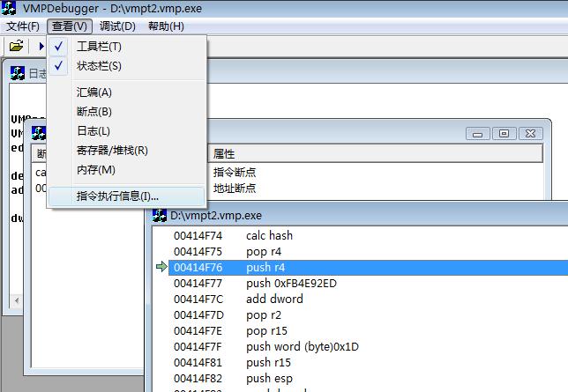The image size is (568, 392).
Task: Select the 00414F7E pop r15 instruction
Action: [368, 331]
